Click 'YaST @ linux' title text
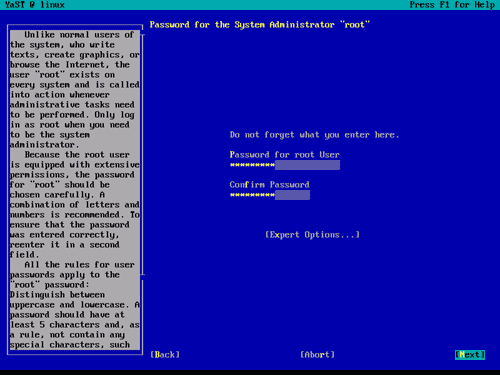The image size is (500, 375). tap(35, 5)
